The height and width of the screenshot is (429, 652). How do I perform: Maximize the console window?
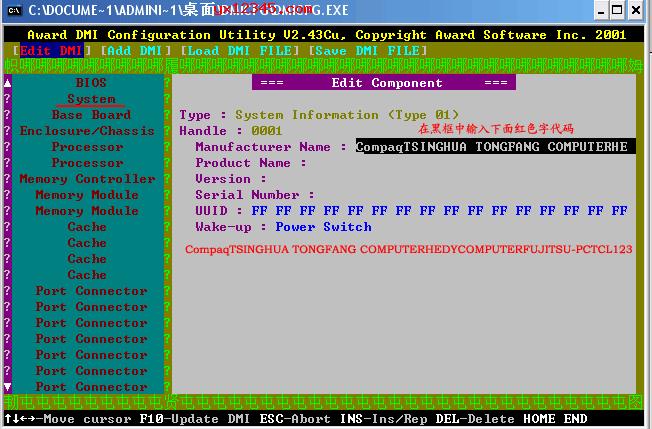617,10
